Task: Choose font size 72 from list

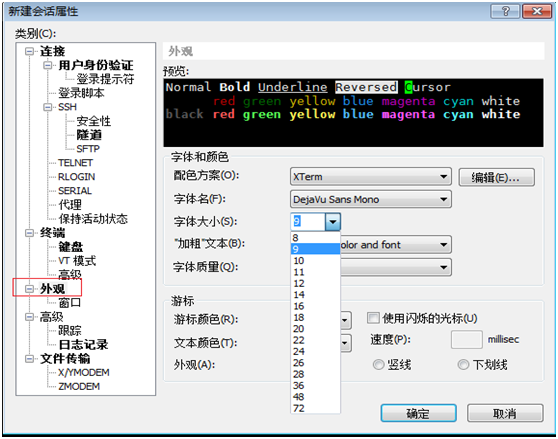Action: click(x=315, y=408)
